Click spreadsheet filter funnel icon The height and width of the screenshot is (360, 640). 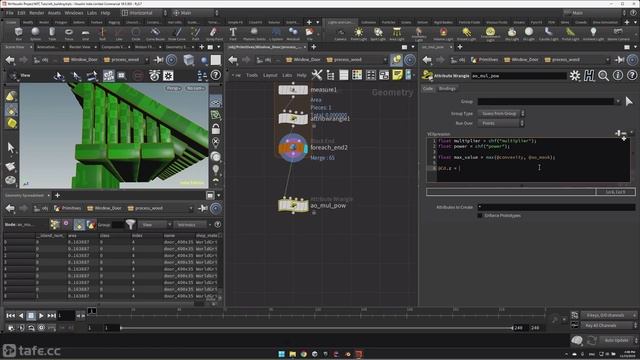131,224
